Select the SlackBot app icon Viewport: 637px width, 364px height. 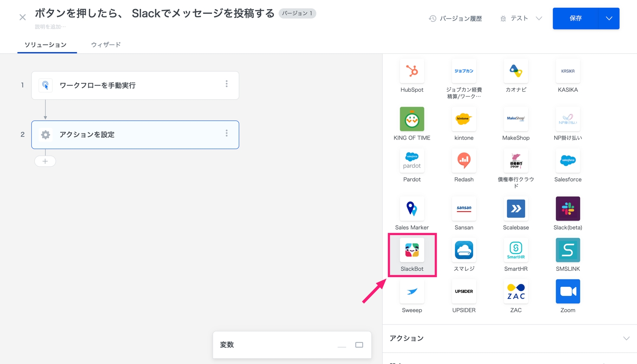(x=412, y=250)
